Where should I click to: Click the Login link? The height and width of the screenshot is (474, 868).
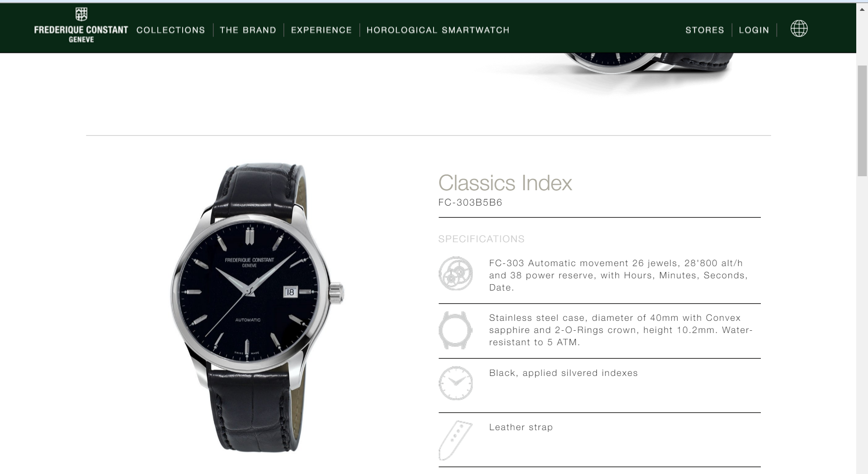[754, 30]
